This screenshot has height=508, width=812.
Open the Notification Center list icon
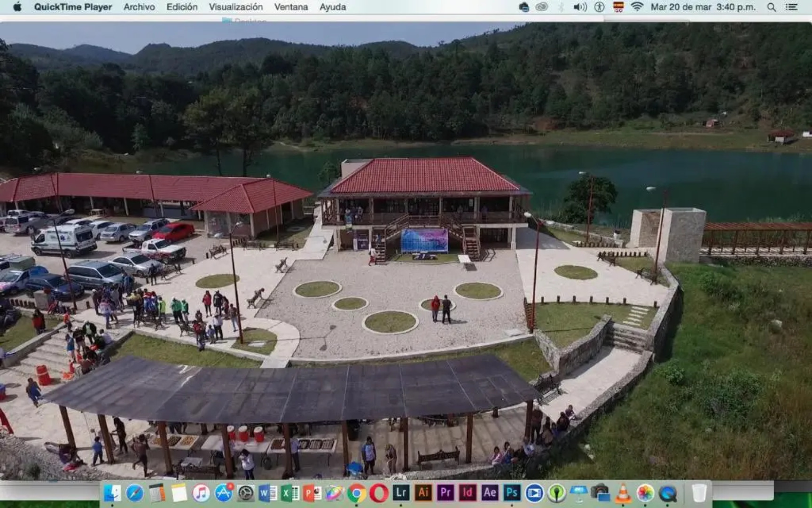pyautogui.click(x=792, y=7)
